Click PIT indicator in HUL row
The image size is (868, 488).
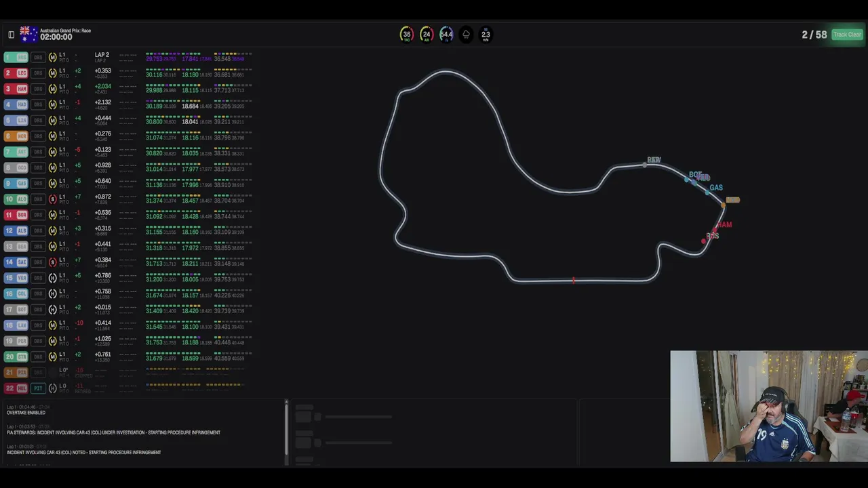tap(38, 388)
